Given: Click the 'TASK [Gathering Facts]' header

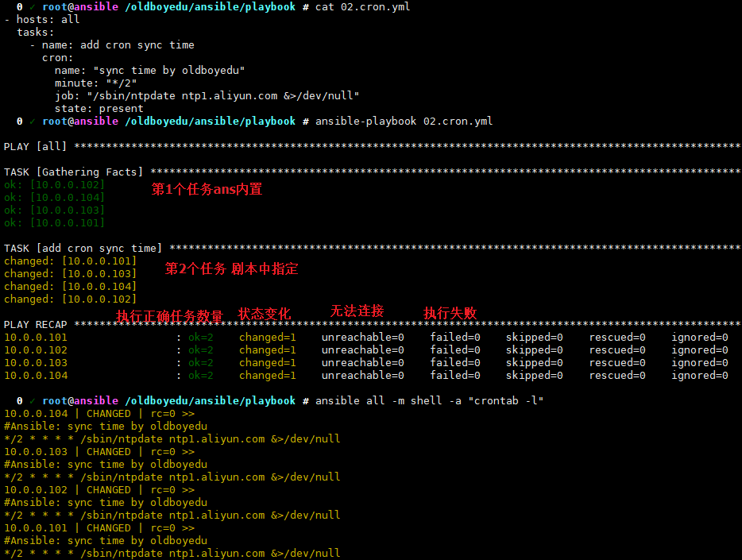Looking at the screenshot, I should 74,172.
